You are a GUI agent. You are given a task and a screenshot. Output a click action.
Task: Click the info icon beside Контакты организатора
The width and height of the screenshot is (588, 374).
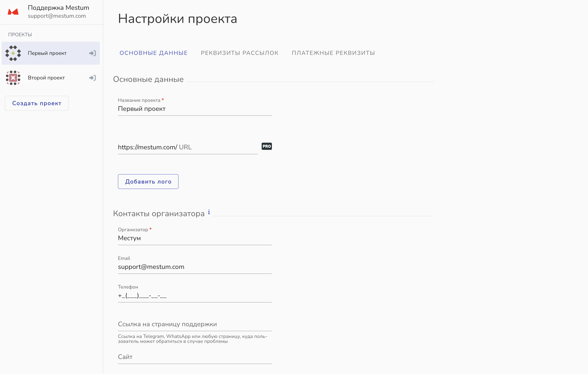point(209,212)
